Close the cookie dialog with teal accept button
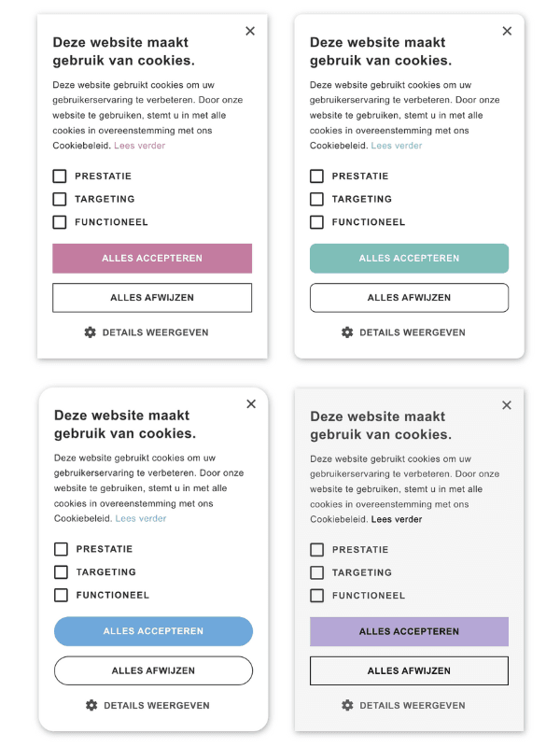 pos(507,31)
